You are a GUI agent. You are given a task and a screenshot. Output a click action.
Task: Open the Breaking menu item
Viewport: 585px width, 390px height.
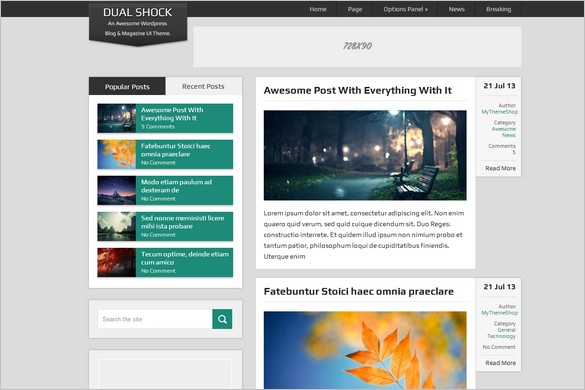[x=498, y=9]
